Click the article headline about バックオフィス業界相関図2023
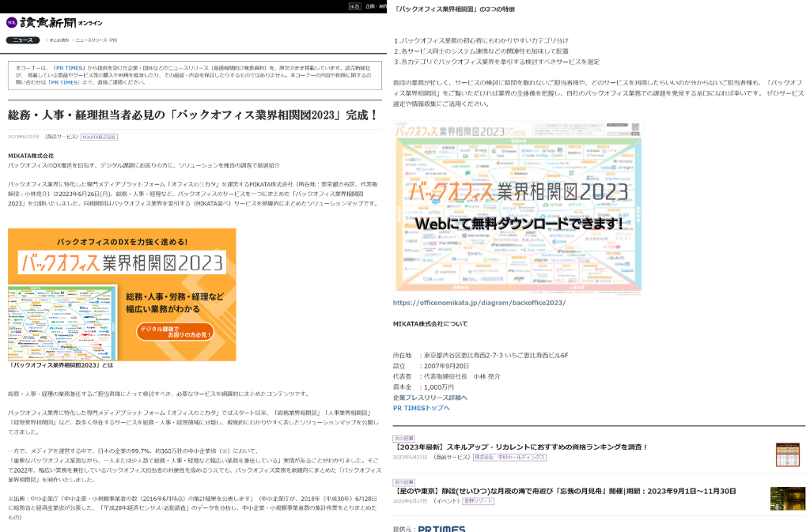Viewport: 810px width, 532px height. coord(193,115)
